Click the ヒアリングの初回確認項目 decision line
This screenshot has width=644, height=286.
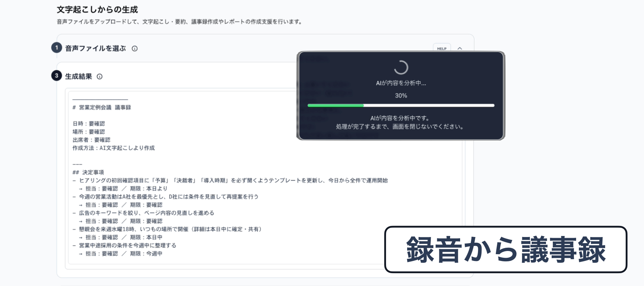[230, 181]
